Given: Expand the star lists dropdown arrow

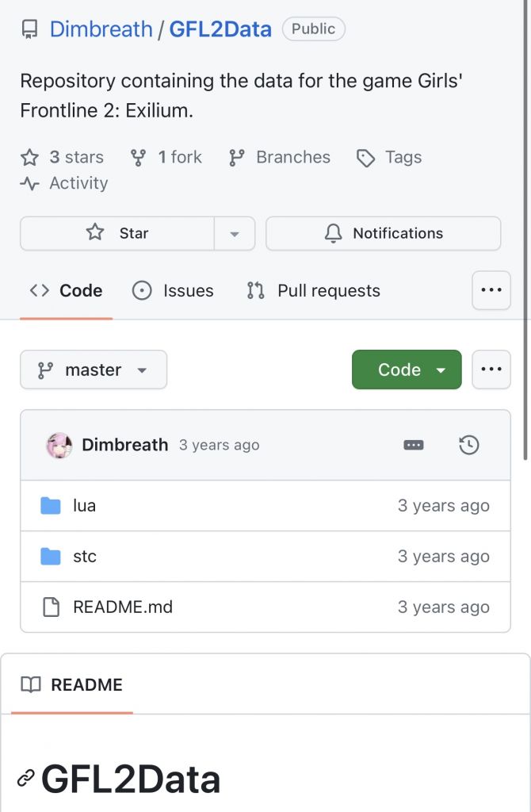Looking at the screenshot, I should coord(235,234).
